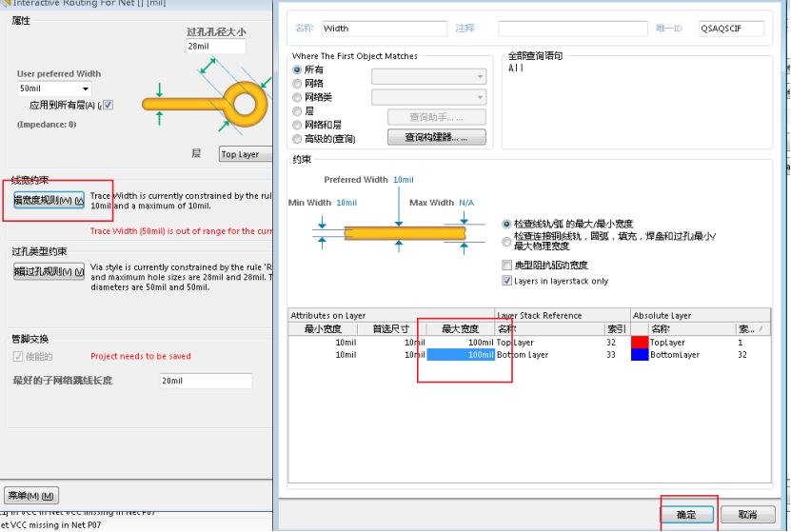Click the 最好的子网络跳线长度 20mil field
This screenshot has height=532, width=791.
point(206,382)
